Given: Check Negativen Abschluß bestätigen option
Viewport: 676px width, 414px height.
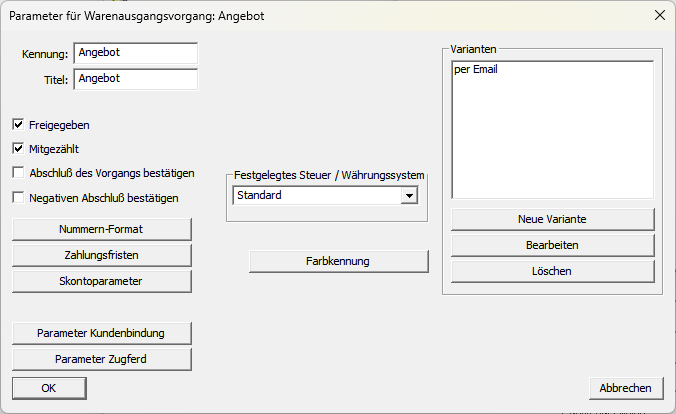Looking at the screenshot, I should 18,198.
